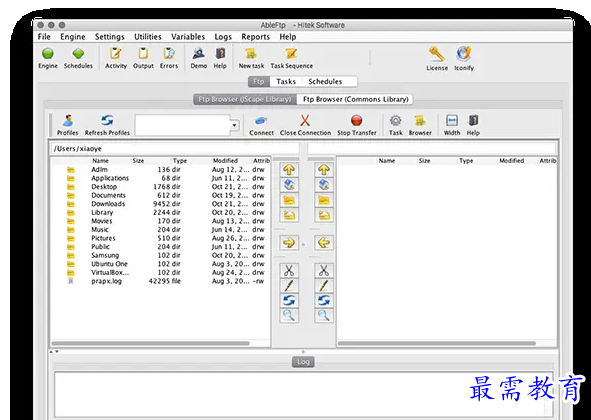591x420 pixels.
Task: Switch to the Schedules tab
Action: (325, 81)
